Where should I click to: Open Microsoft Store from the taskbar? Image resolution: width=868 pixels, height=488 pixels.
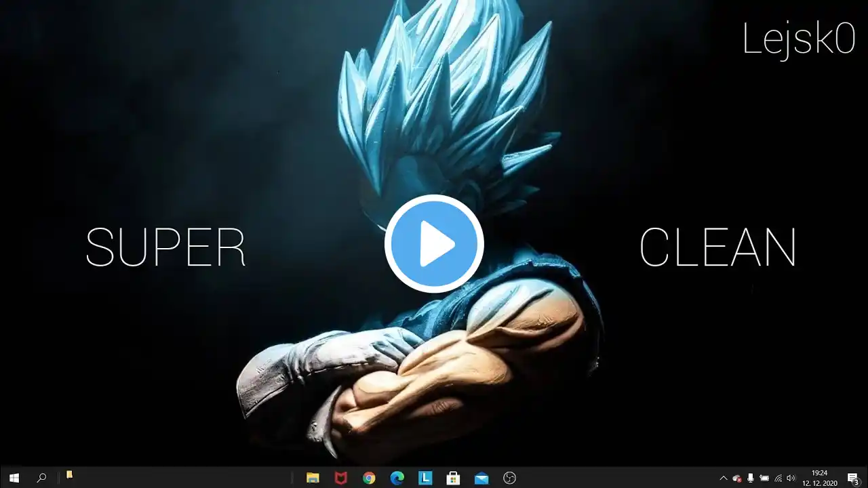(x=453, y=478)
